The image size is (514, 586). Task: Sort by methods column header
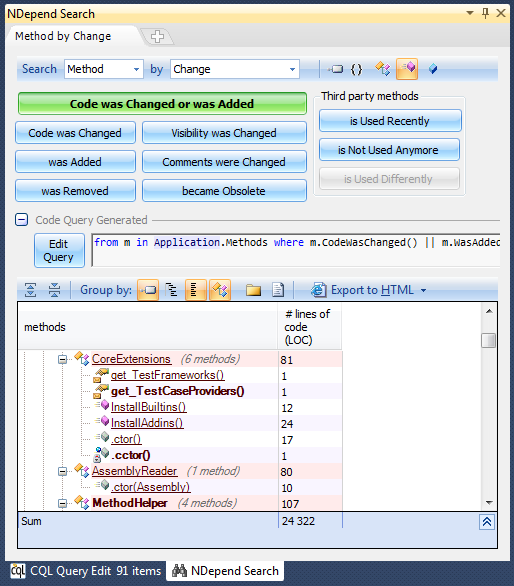click(x=148, y=327)
